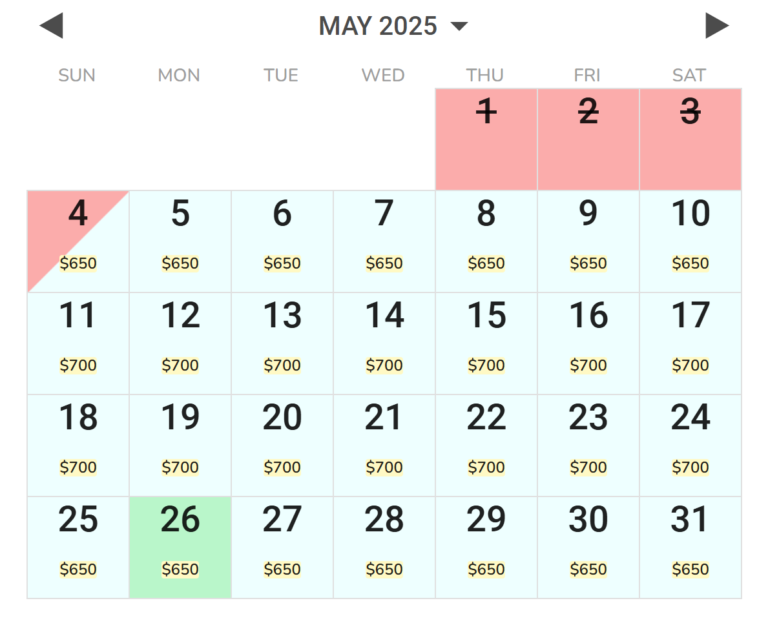Click the crossed-out May 2 date

pos(588,138)
